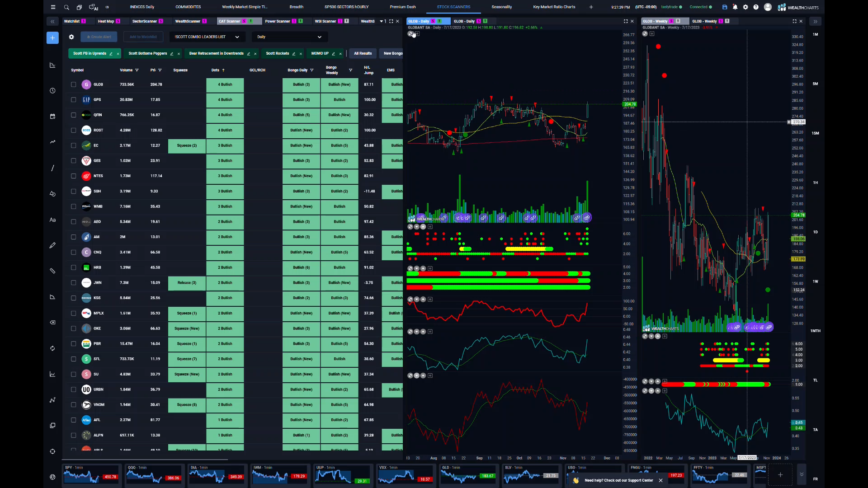Check the PBR row checkbox
Viewport: 868px width, 488px height.
pyautogui.click(x=74, y=344)
